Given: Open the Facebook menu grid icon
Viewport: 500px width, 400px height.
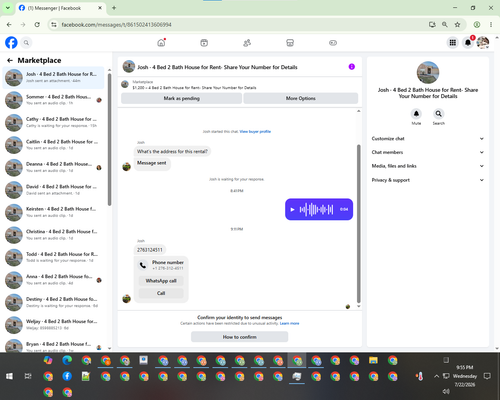Looking at the screenshot, I should (x=452, y=43).
